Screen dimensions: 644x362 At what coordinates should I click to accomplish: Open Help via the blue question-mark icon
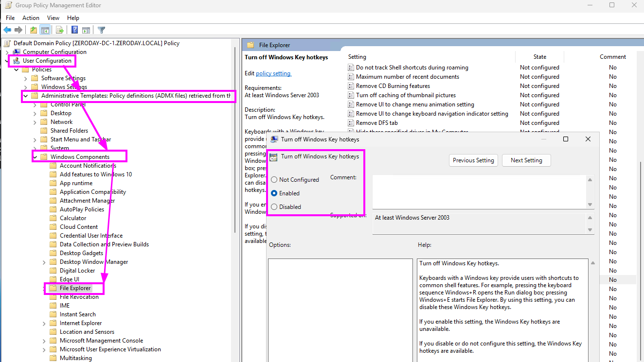(x=75, y=30)
